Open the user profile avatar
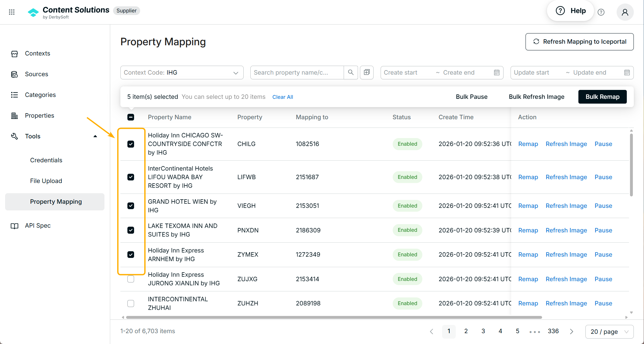Viewport: 644px width, 344px height. click(x=625, y=12)
